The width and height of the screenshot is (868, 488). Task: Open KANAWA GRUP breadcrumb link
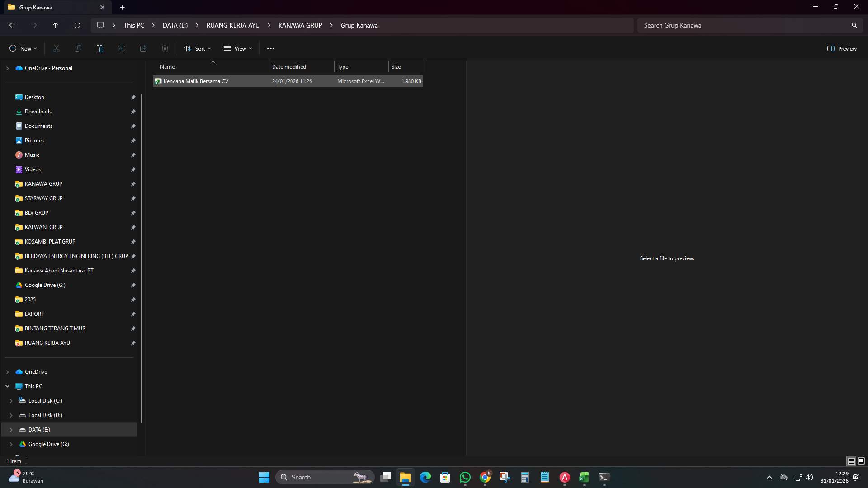pos(300,25)
